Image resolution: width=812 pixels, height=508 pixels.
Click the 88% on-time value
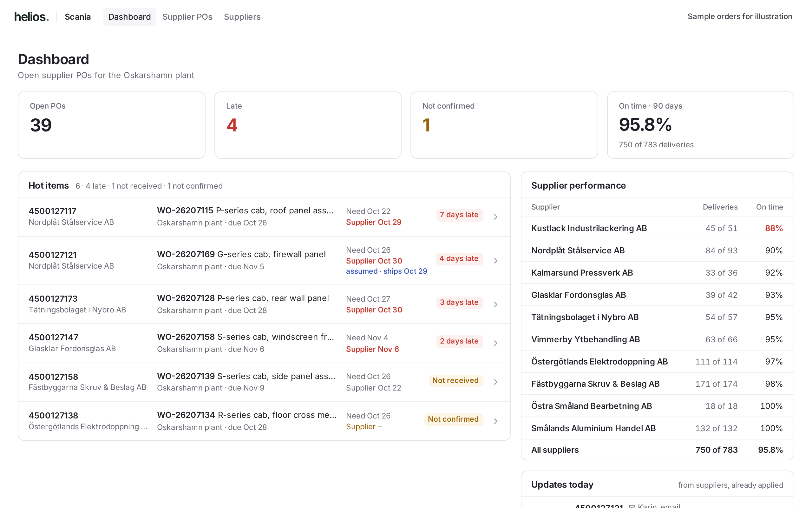(x=774, y=228)
